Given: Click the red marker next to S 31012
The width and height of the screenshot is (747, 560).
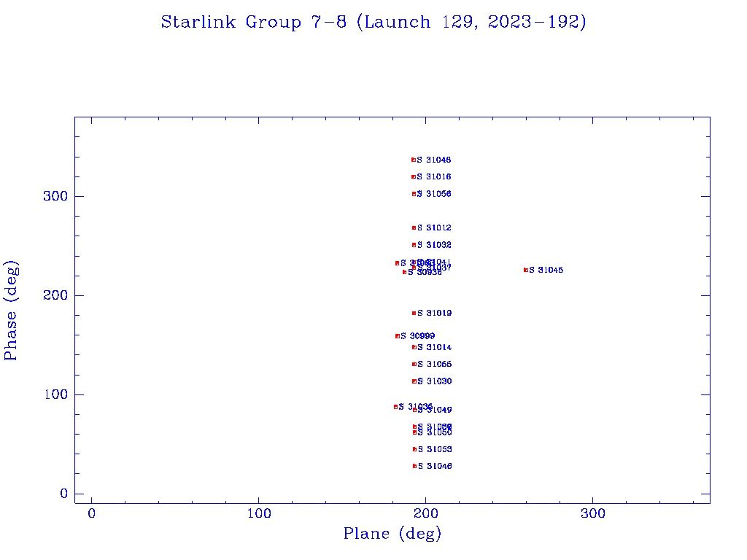Looking at the screenshot, I should (x=414, y=227).
